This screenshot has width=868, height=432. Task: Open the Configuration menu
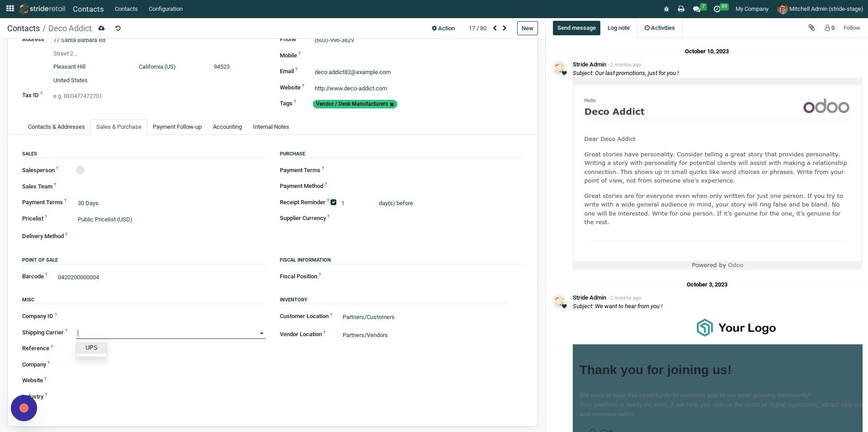165,9
